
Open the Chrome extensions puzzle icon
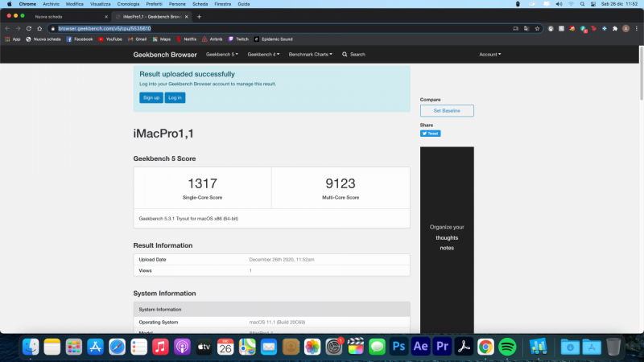pyautogui.click(x=615, y=28)
